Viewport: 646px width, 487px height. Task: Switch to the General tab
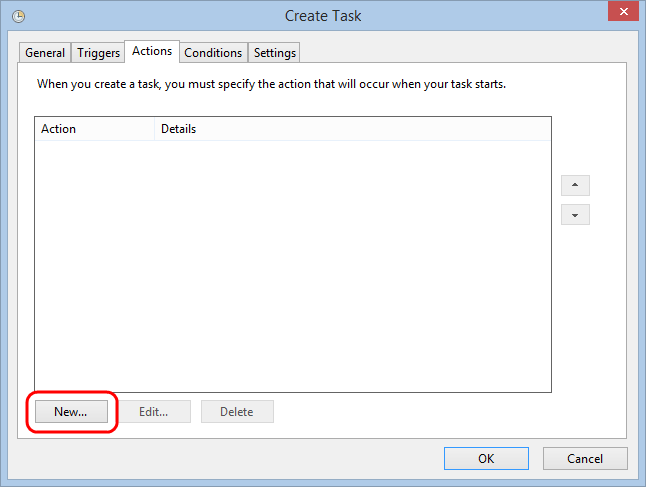pyautogui.click(x=45, y=53)
